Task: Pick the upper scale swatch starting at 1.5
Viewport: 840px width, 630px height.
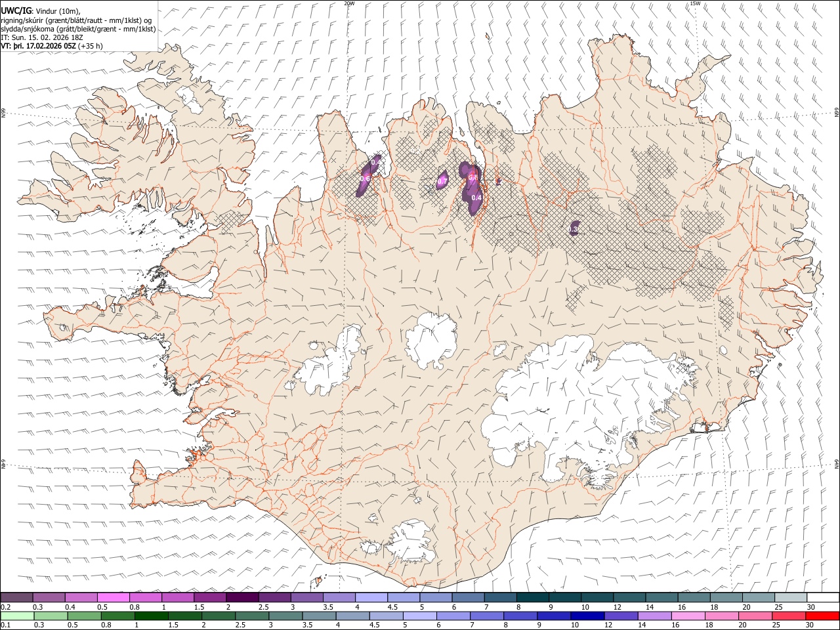Action: 210,597
